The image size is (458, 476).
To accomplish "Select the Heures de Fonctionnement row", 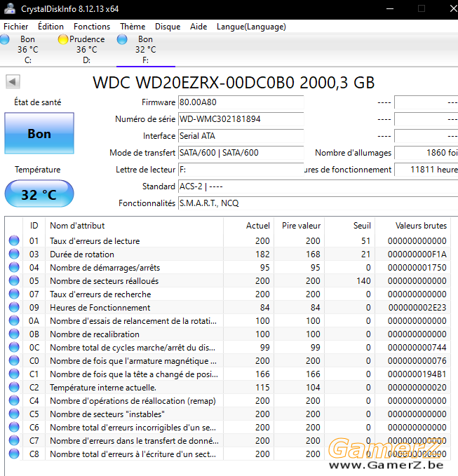I will pos(228,308).
